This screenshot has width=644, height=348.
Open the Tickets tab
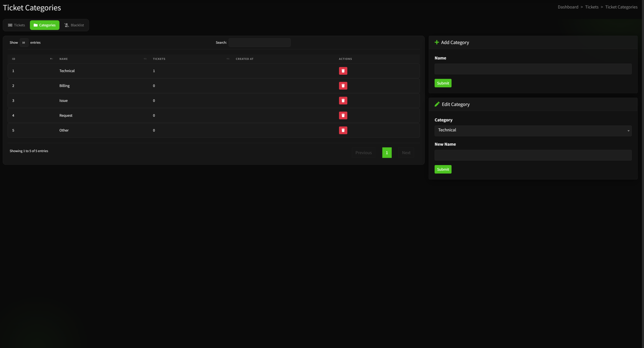pos(17,25)
